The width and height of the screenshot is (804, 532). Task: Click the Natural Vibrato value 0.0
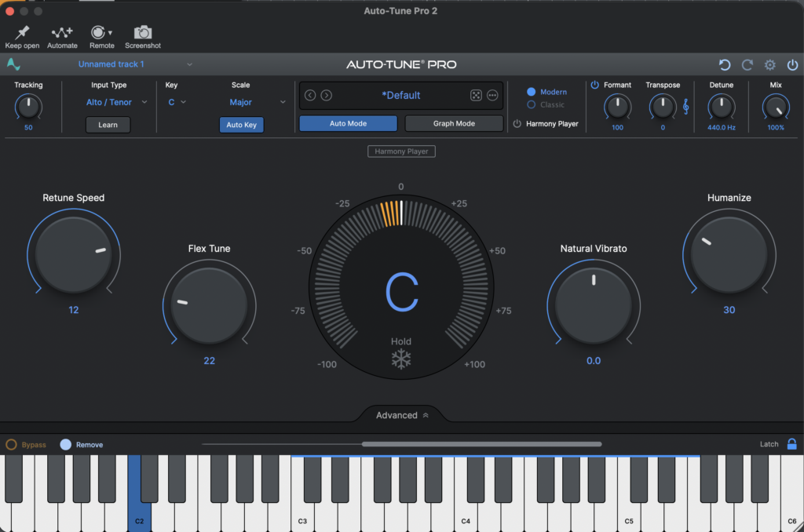point(594,361)
